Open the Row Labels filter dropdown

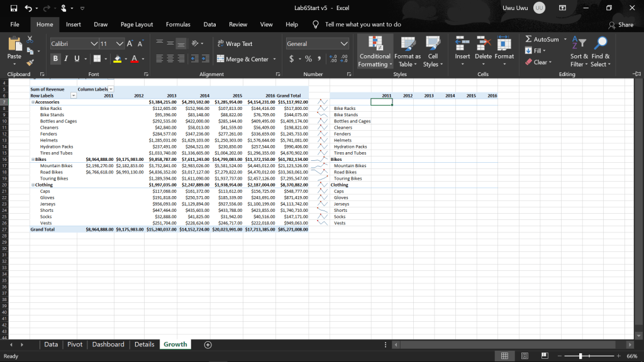[x=73, y=96]
